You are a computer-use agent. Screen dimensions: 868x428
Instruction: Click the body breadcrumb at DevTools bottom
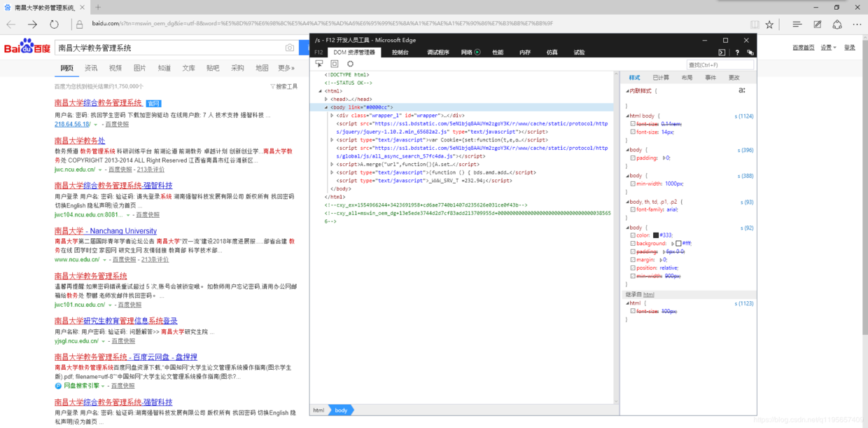pyautogui.click(x=341, y=410)
